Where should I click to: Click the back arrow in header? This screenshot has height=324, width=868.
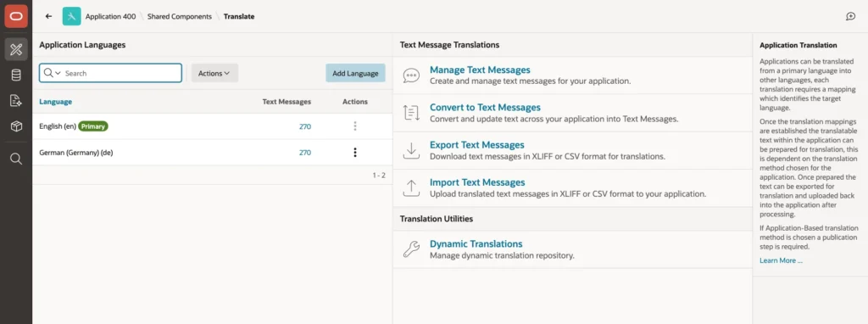click(48, 17)
